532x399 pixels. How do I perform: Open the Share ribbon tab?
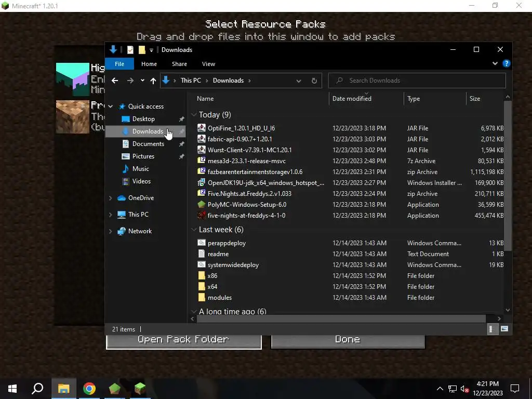point(179,64)
